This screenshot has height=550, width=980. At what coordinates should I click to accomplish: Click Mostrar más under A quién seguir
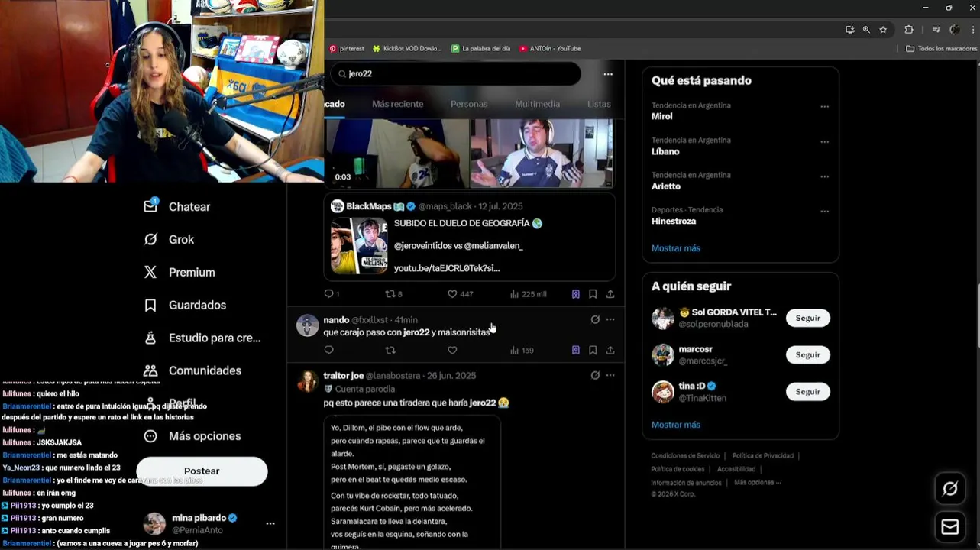675,425
